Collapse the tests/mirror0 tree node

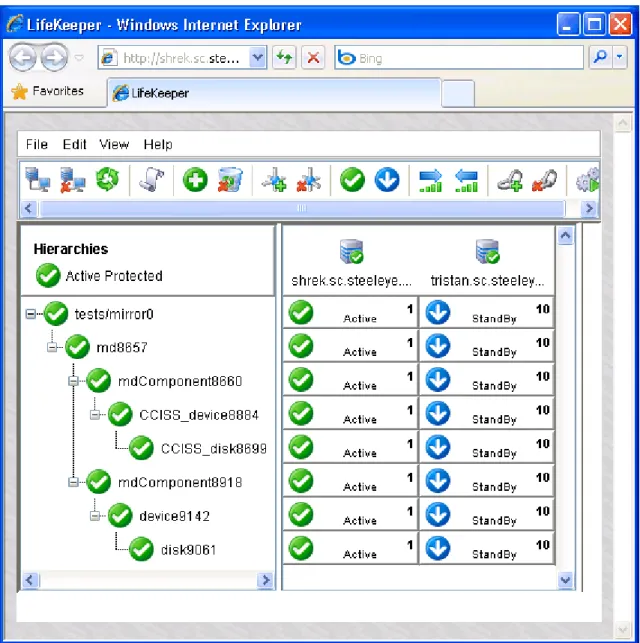(30, 314)
